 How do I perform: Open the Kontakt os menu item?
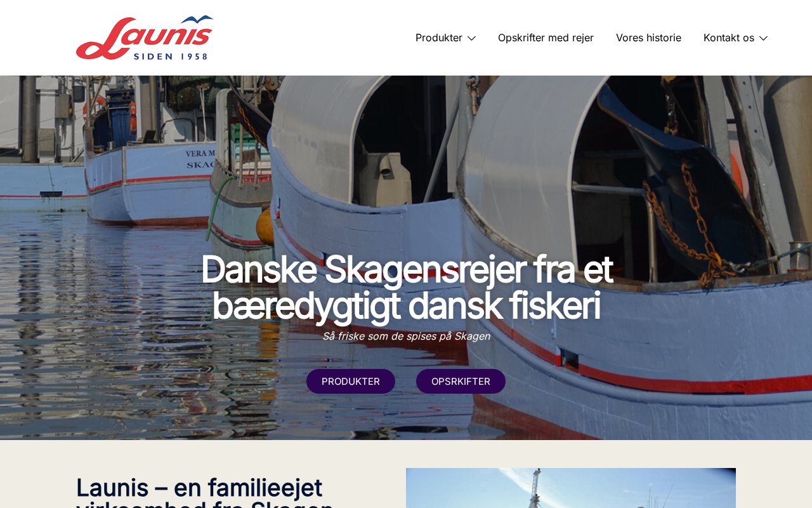(729, 37)
